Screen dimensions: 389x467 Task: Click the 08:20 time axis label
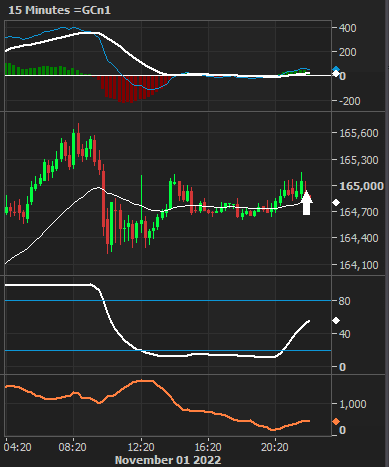click(x=72, y=447)
